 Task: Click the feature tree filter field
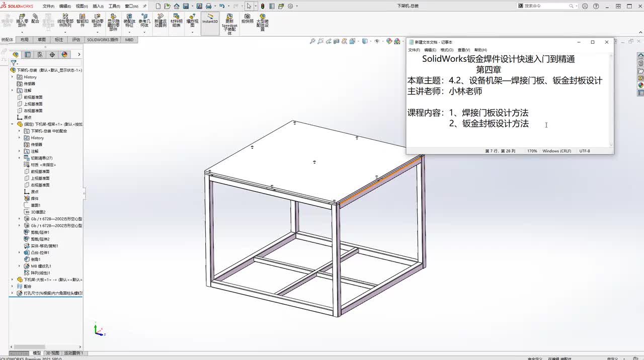[46, 63]
